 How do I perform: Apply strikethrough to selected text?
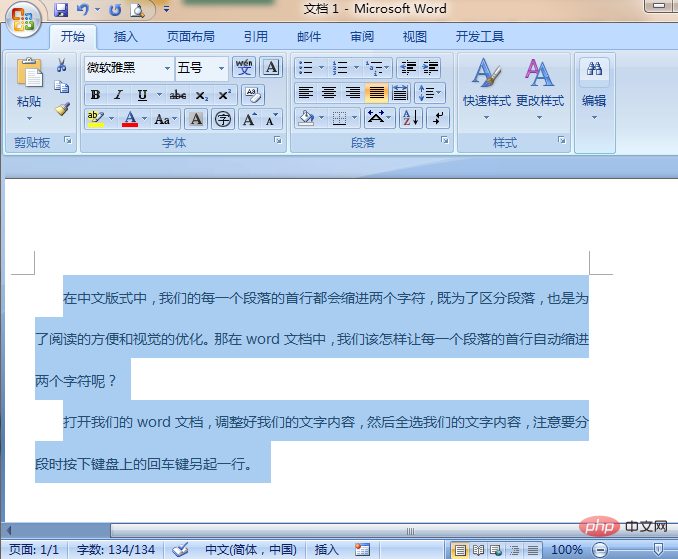pos(178,95)
